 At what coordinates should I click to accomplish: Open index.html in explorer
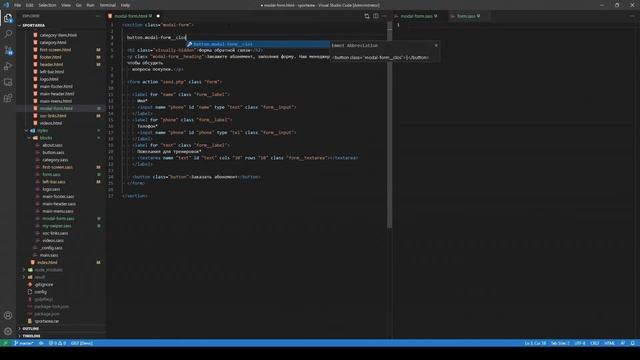(47, 262)
